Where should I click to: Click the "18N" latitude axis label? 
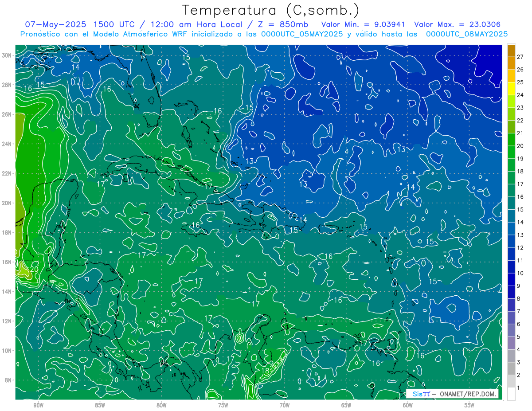8,232
